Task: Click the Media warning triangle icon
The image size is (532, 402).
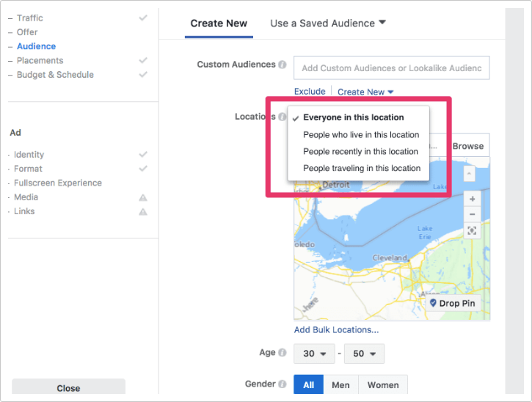Action: (143, 197)
